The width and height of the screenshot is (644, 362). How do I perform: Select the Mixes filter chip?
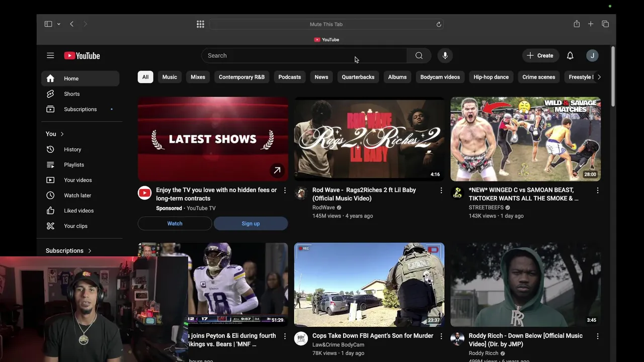point(198,77)
